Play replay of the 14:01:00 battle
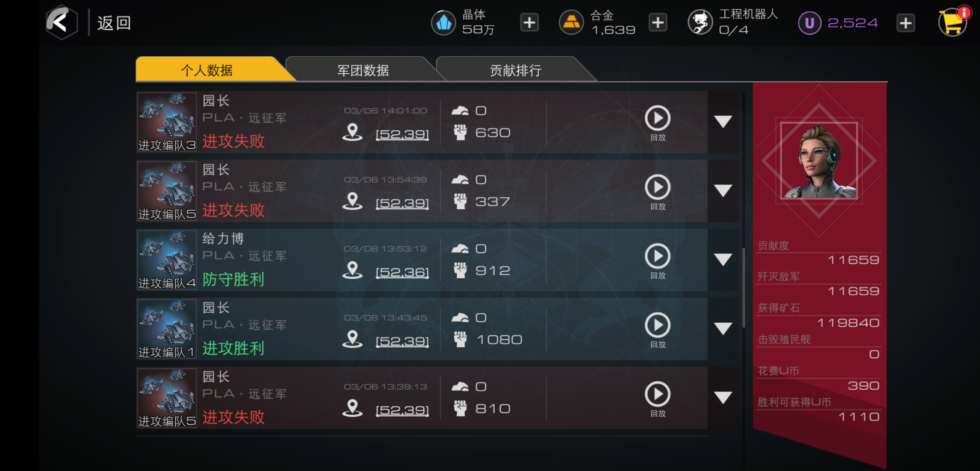 coord(657,123)
